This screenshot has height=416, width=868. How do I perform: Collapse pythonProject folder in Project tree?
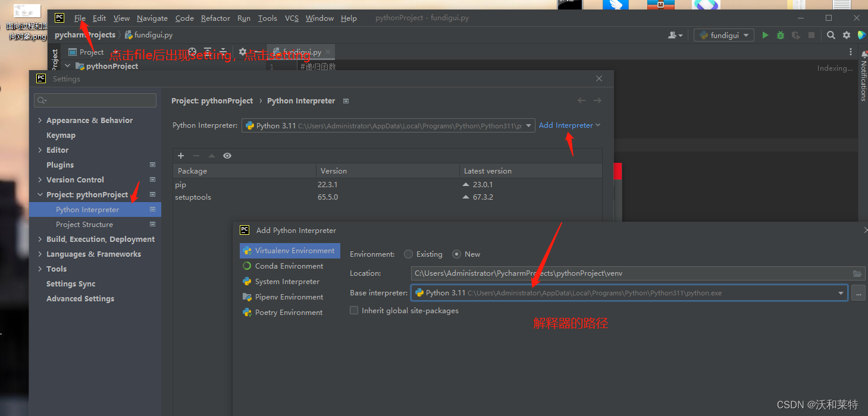click(x=68, y=66)
